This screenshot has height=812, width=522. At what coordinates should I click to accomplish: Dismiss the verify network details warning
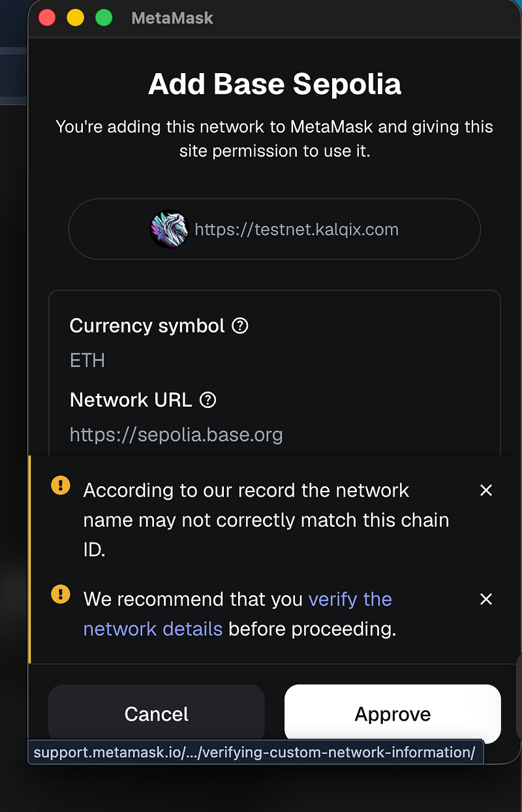point(486,599)
